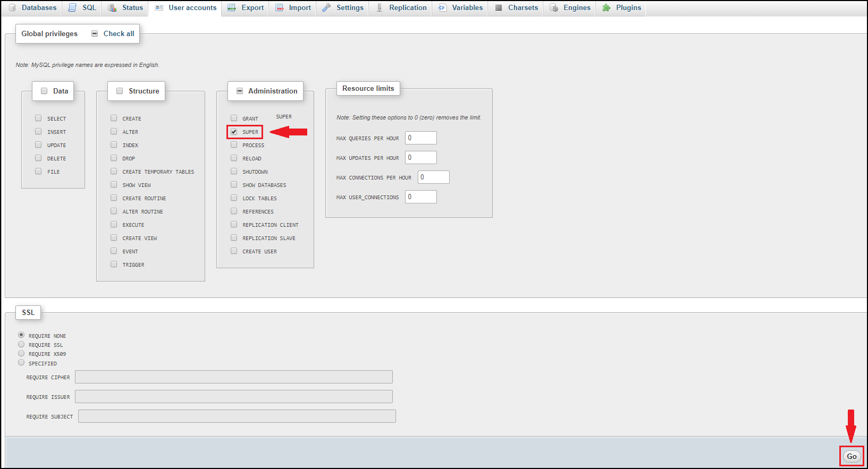
Task: Enable the SELECT privilege checkbox
Action: pos(38,118)
